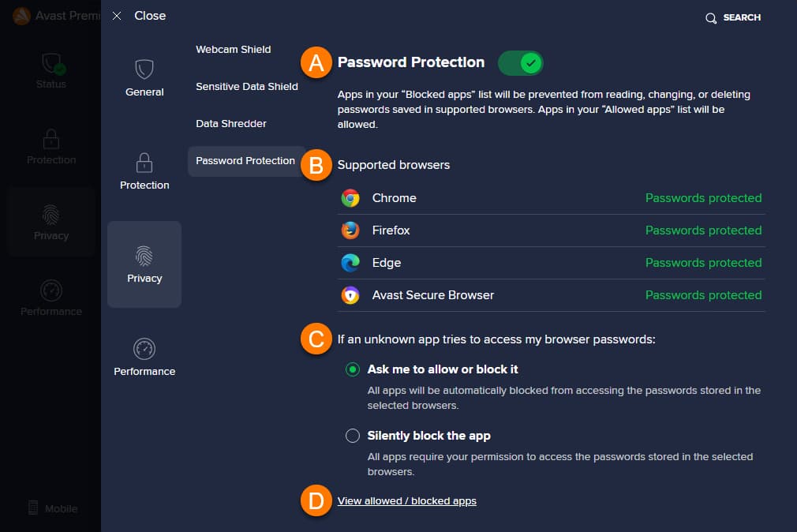797x532 pixels.
Task: Select 'Ask me to allow or block it'
Action: [x=353, y=369]
